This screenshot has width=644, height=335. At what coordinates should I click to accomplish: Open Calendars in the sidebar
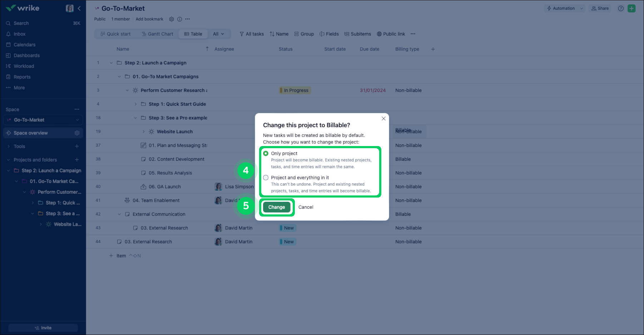pyautogui.click(x=24, y=45)
